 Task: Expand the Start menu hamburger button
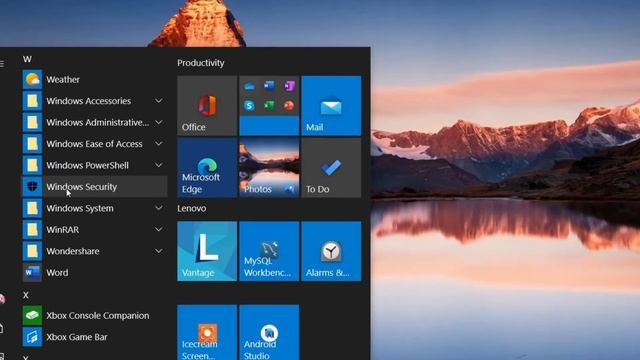2,63
